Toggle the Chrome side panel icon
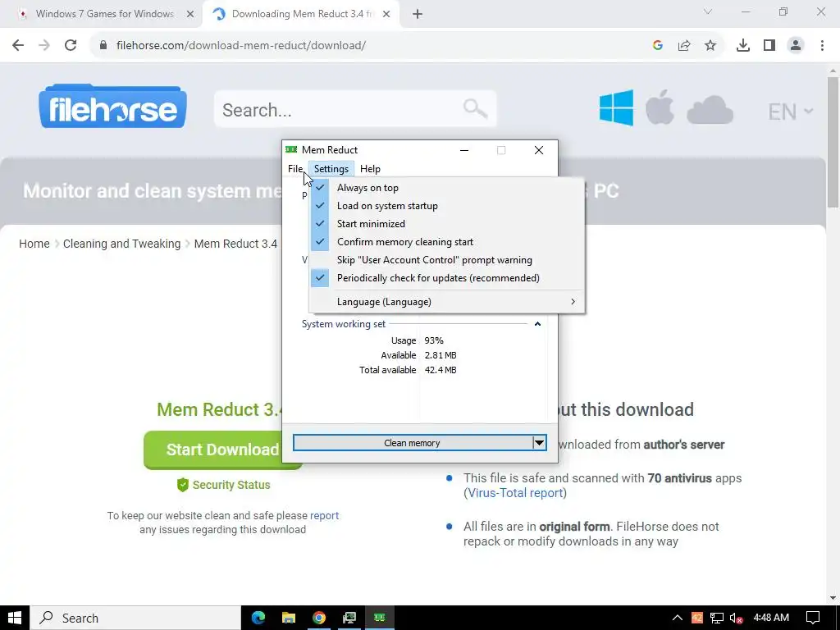Image resolution: width=840 pixels, height=630 pixels. pyautogui.click(x=769, y=46)
